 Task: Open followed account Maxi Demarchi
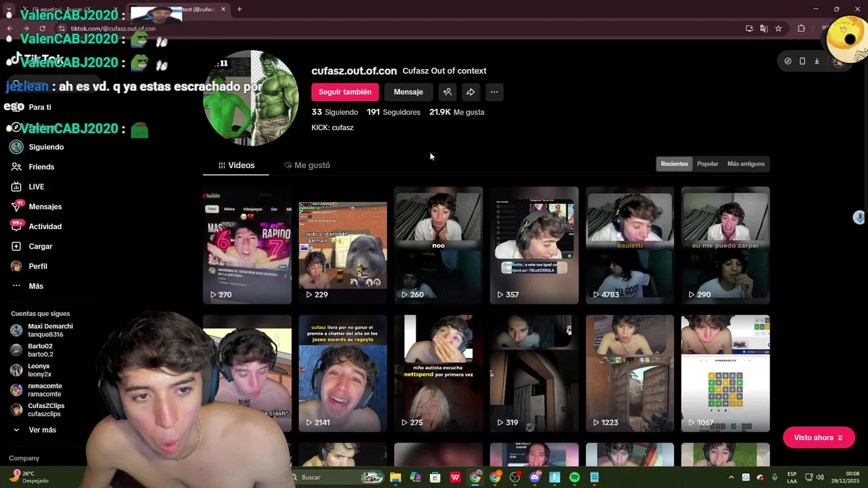point(42,331)
